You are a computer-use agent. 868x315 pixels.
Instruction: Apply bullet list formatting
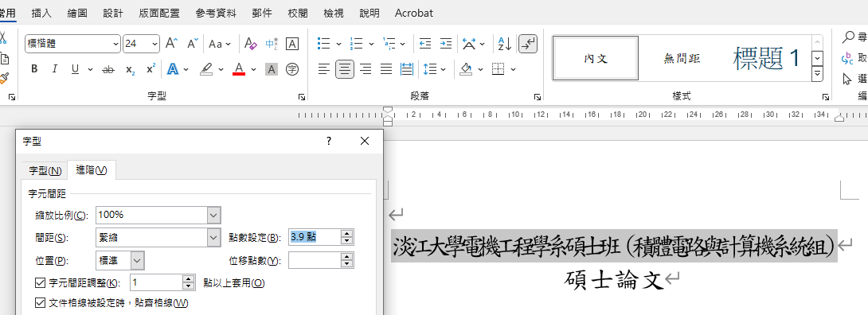[323, 44]
